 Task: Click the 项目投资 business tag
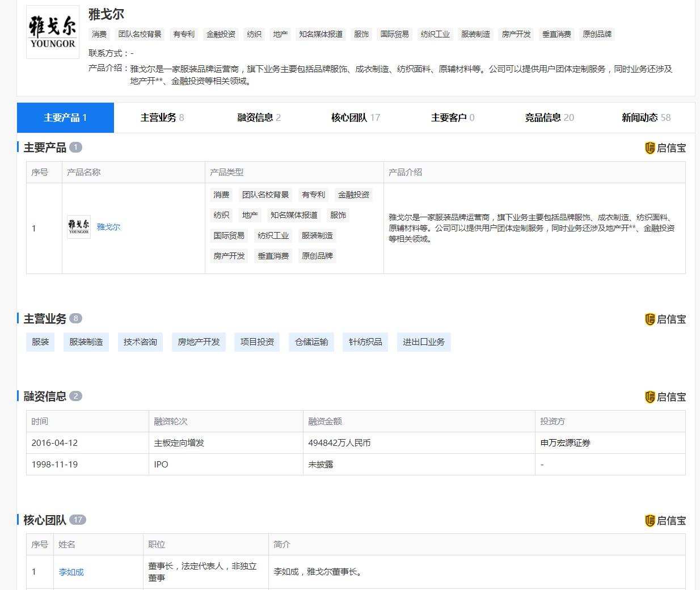click(257, 342)
